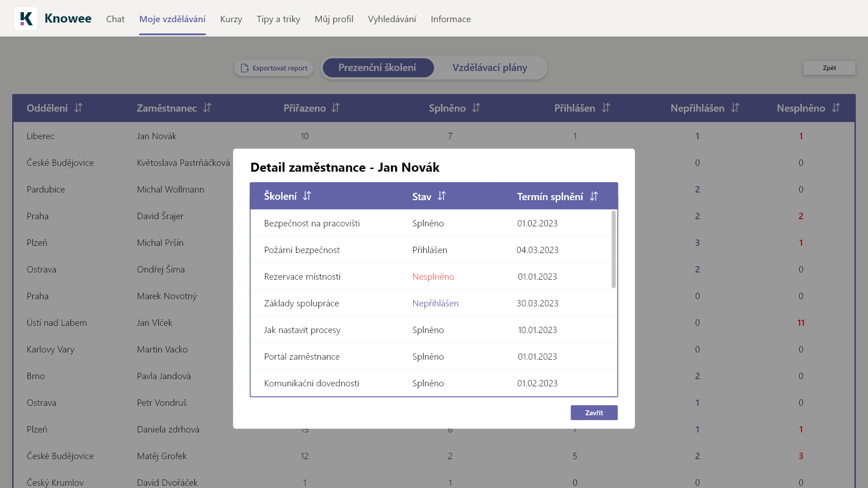Close the dialog with the Zavřít button
The height and width of the screenshot is (488, 868).
pos(594,413)
